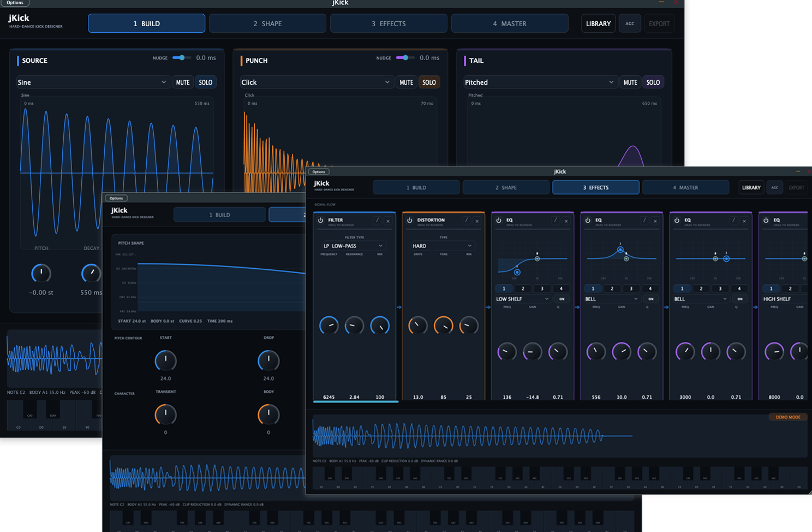Mute the Punch layer
Viewport: 812px width, 532px height.
pyautogui.click(x=407, y=82)
